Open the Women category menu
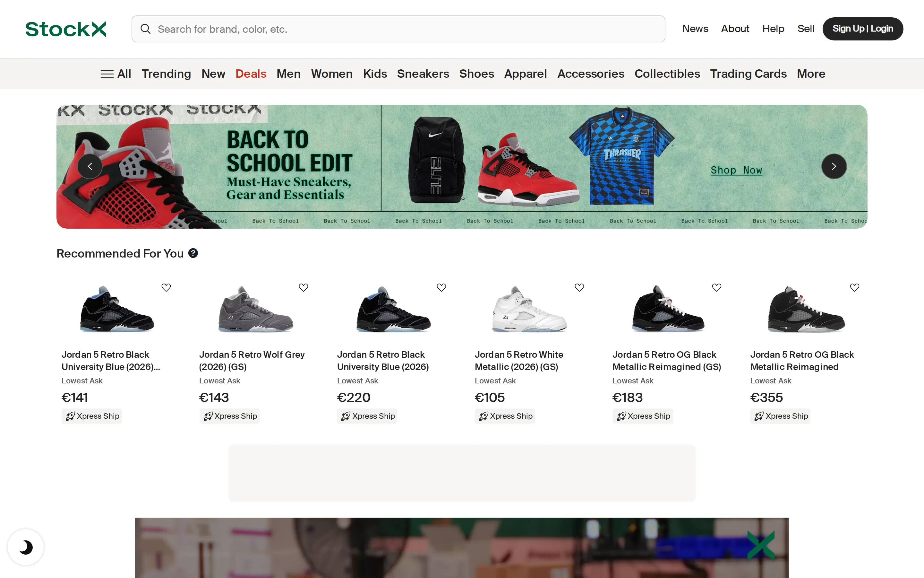Image resolution: width=924 pixels, height=578 pixels. click(331, 74)
